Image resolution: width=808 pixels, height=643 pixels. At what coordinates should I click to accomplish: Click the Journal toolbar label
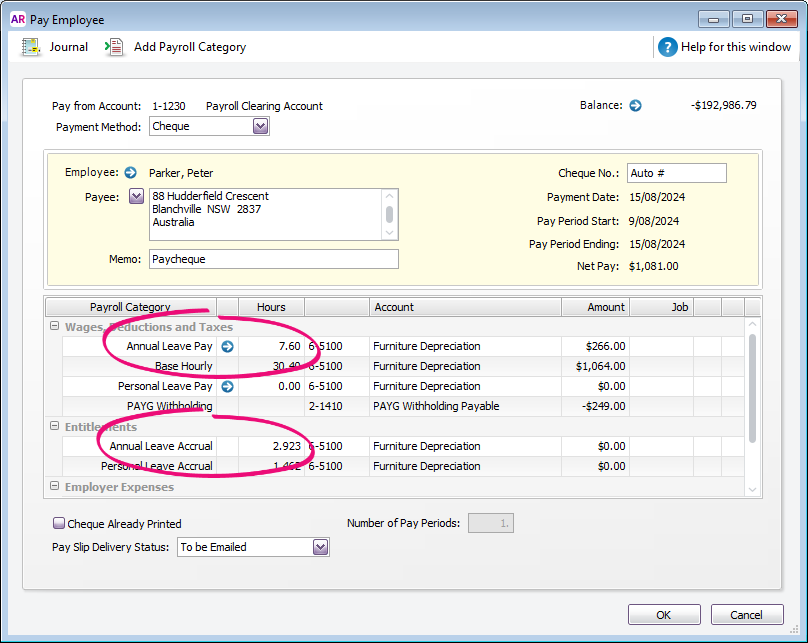69,47
